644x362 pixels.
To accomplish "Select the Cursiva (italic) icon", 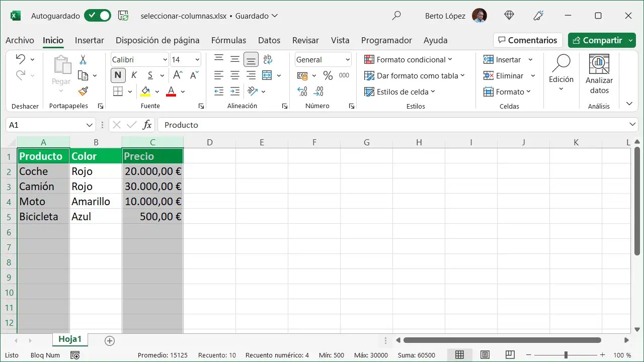I will coord(133,75).
